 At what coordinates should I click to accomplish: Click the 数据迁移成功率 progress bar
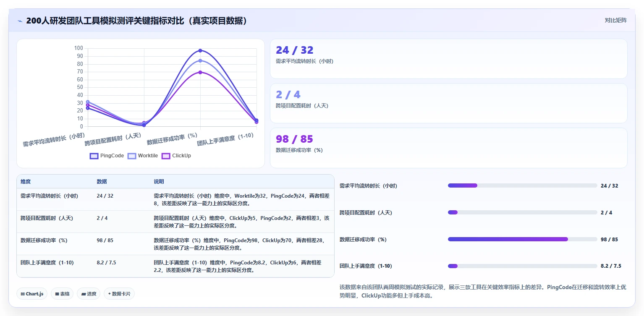tap(523, 239)
